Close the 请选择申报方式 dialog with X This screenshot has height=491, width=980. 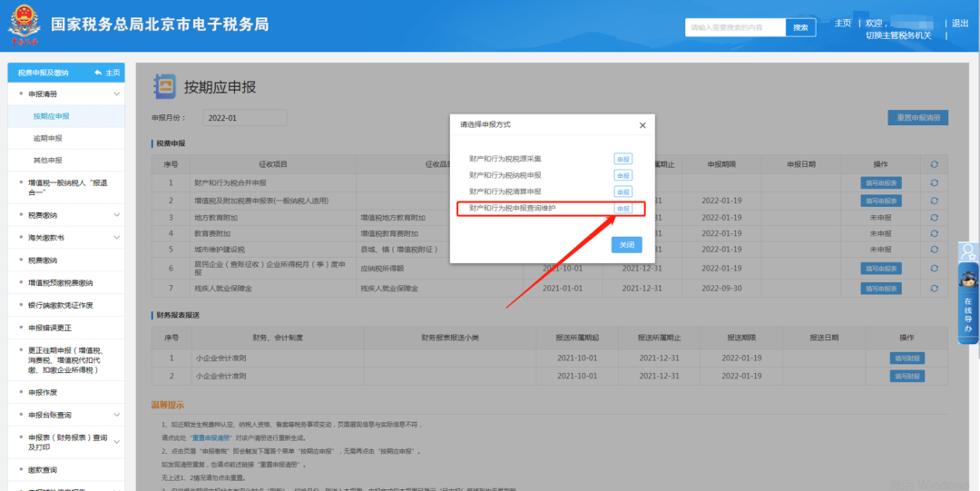pyautogui.click(x=642, y=125)
